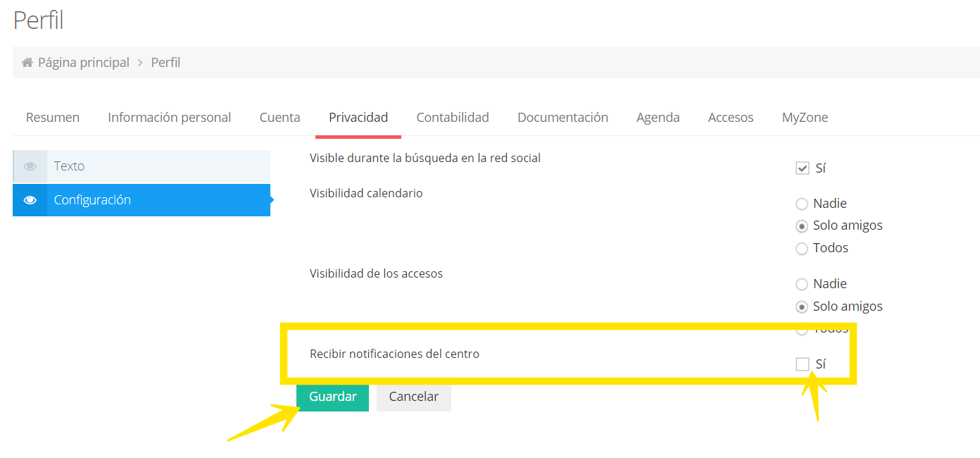
Task: Go to the Contabilidad tab
Action: coord(453,118)
